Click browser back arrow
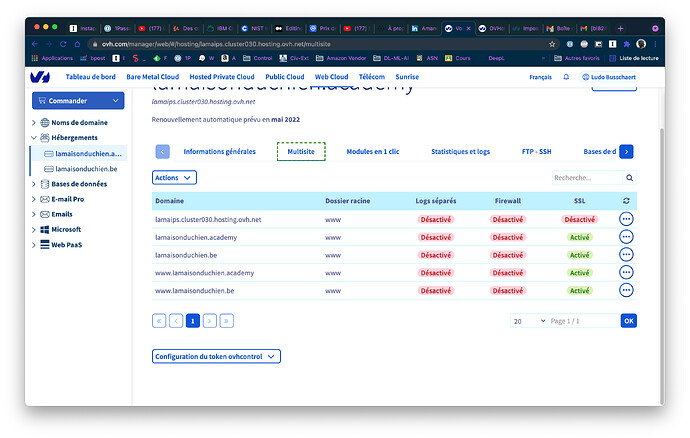Image resolution: width=690 pixels, height=438 pixels. tap(35, 44)
